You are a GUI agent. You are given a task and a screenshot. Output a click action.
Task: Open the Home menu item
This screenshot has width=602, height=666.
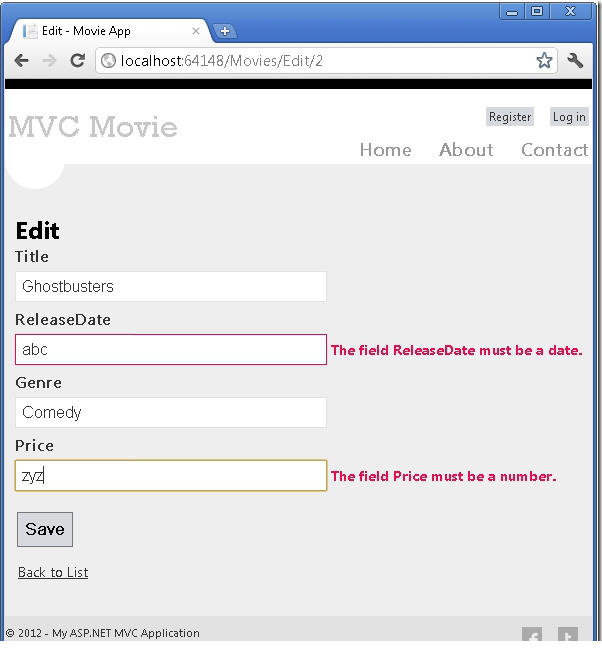385,150
